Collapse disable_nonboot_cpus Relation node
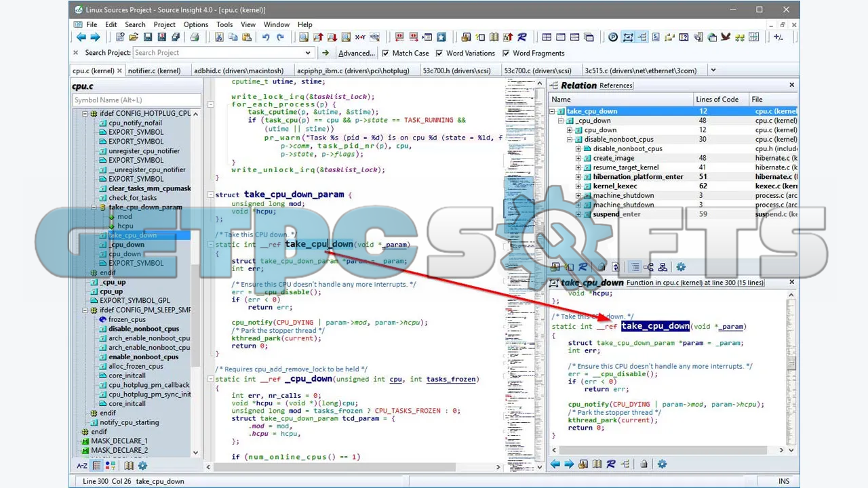This screenshot has width=868, height=488. click(x=570, y=140)
